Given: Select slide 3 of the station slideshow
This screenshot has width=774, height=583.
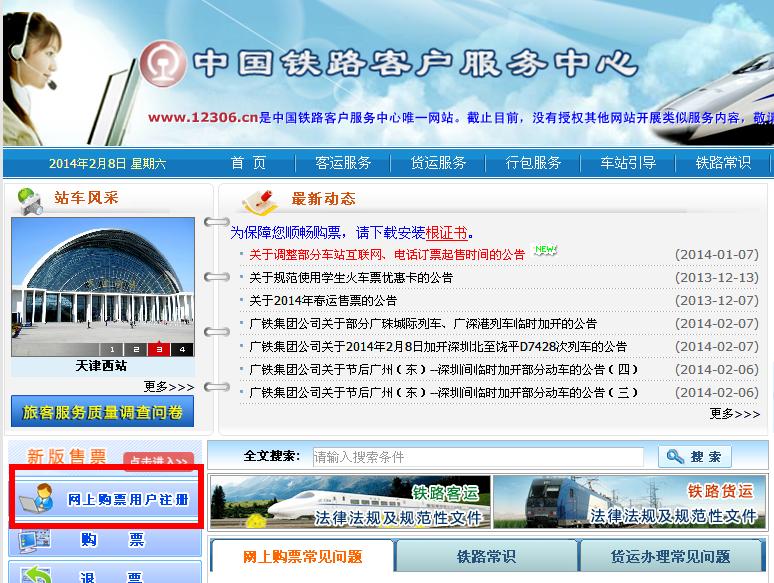Looking at the screenshot, I should [159, 350].
